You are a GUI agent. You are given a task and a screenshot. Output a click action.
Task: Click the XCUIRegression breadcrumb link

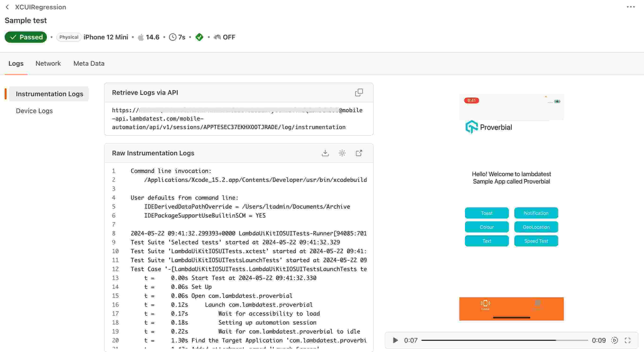(x=41, y=7)
